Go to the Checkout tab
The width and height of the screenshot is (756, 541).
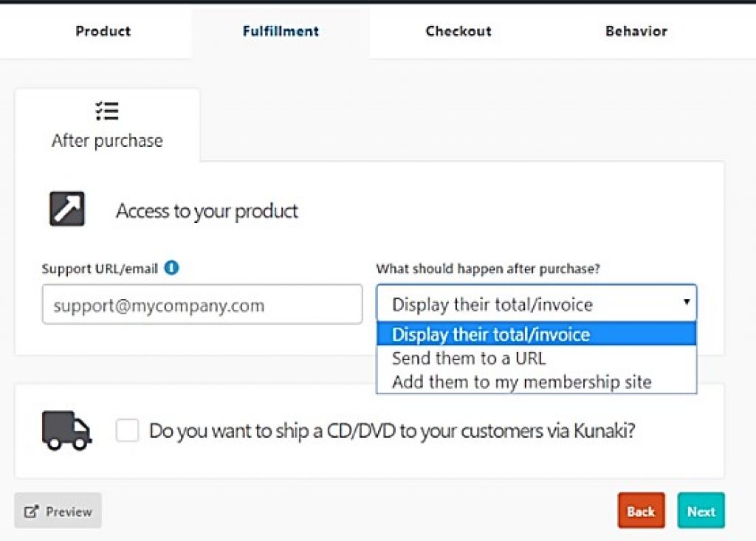(x=458, y=31)
